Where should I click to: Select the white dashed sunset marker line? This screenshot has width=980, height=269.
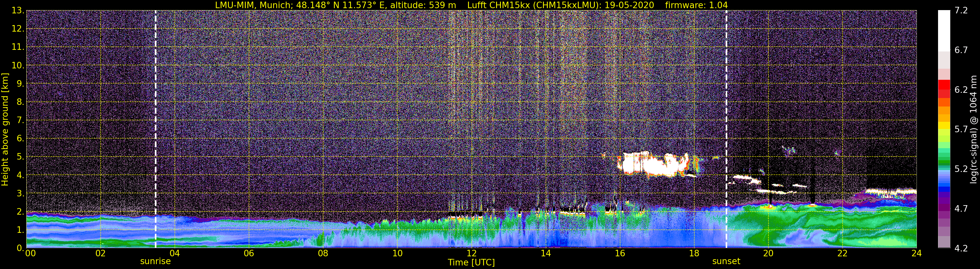(726, 129)
